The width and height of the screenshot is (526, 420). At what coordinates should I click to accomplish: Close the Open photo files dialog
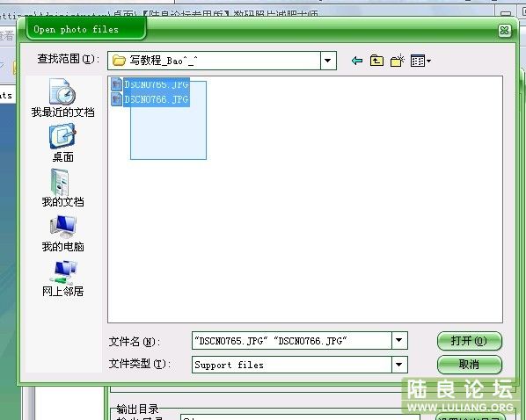pos(504,31)
